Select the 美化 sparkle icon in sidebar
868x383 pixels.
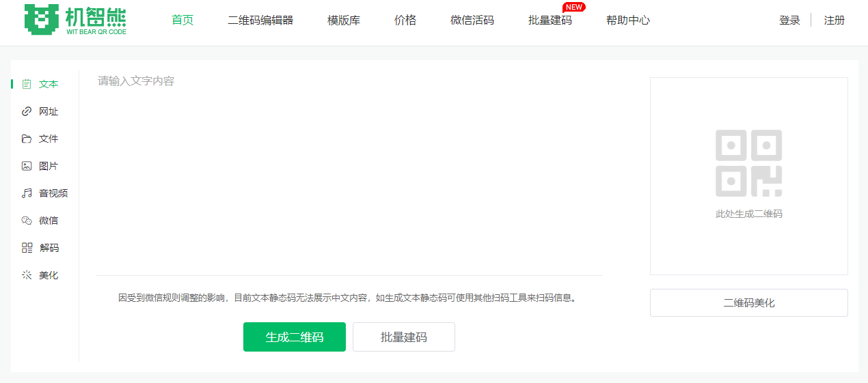[x=27, y=275]
